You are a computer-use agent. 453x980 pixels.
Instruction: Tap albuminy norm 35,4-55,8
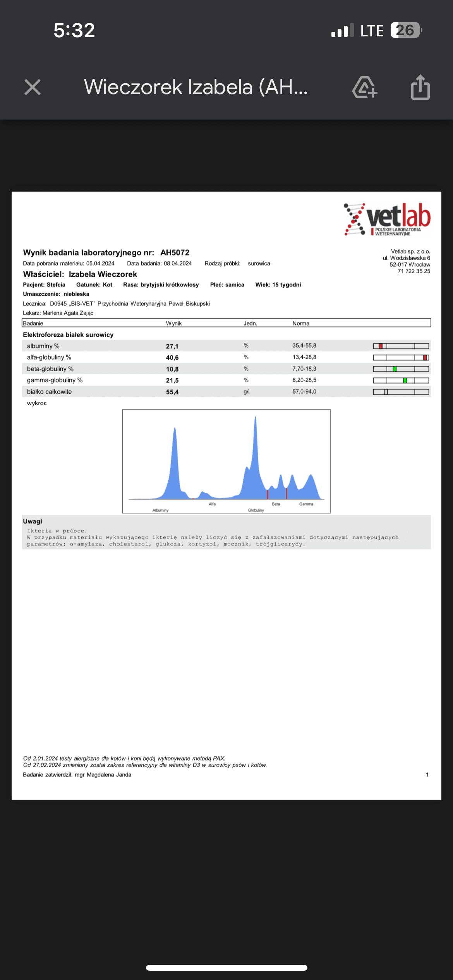[304, 346]
